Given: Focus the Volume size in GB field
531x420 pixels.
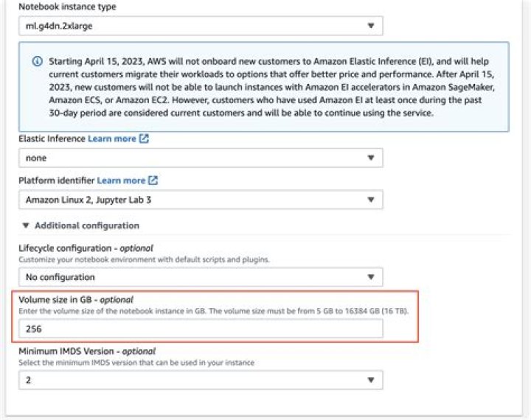Looking at the screenshot, I should [201, 329].
